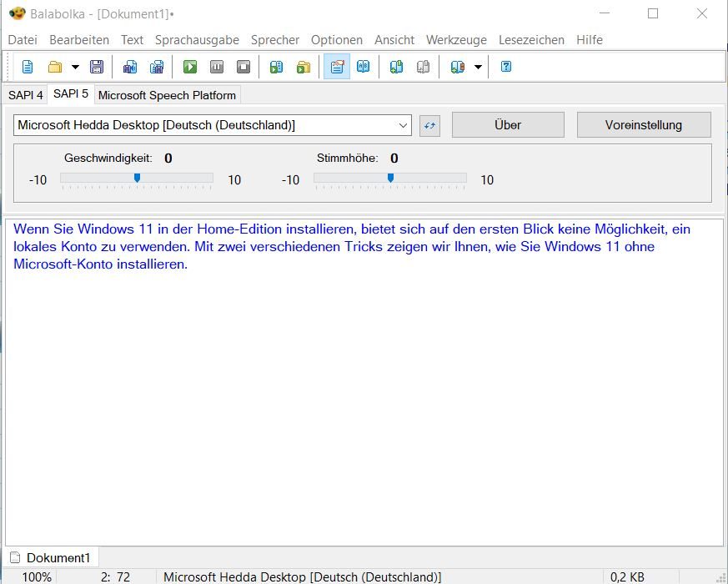Viewport: 728px width, 584px height.
Task: Click the help question mark icon
Action: coord(505,67)
